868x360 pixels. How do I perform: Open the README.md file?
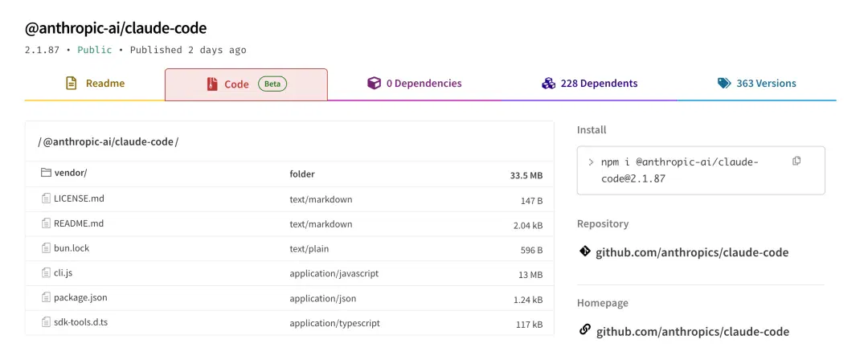click(79, 223)
